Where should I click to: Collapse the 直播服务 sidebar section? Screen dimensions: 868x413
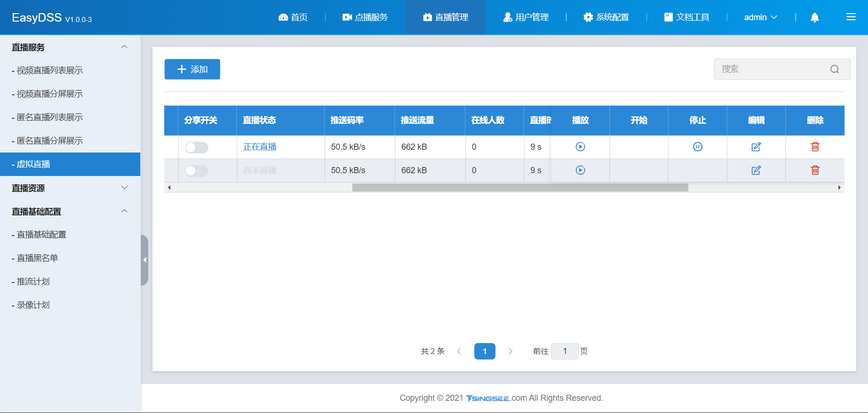[124, 47]
